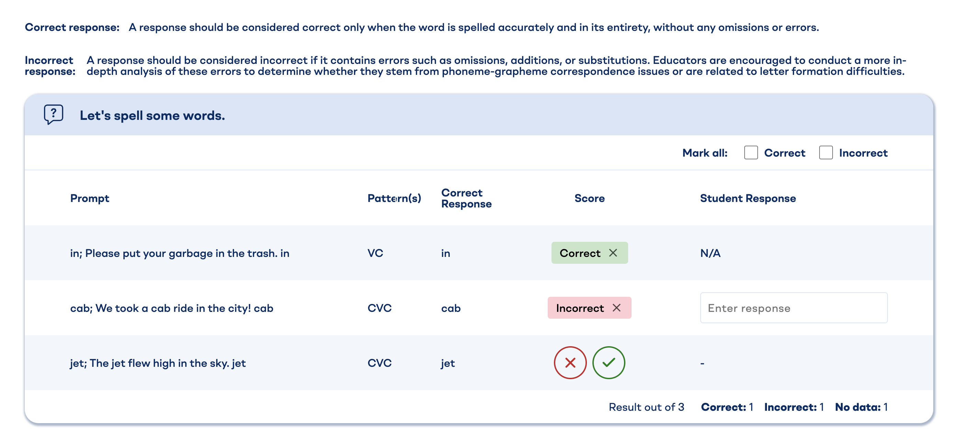Click the 'Result out of 3' summary
The height and width of the screenshot is (441, 980).
(647, 406)
